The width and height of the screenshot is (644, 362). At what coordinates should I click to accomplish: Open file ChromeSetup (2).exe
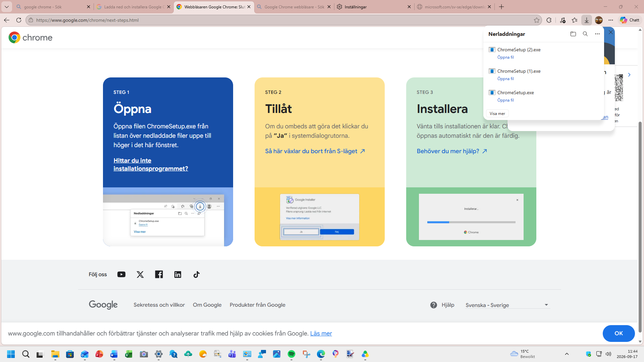pyautogui.click(x=505, y=57)
